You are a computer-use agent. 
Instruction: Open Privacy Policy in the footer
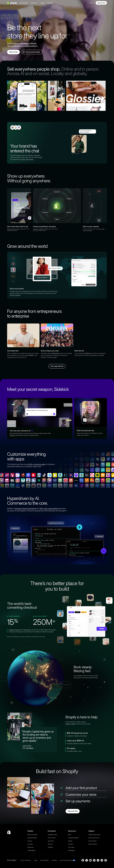(44, 860)
